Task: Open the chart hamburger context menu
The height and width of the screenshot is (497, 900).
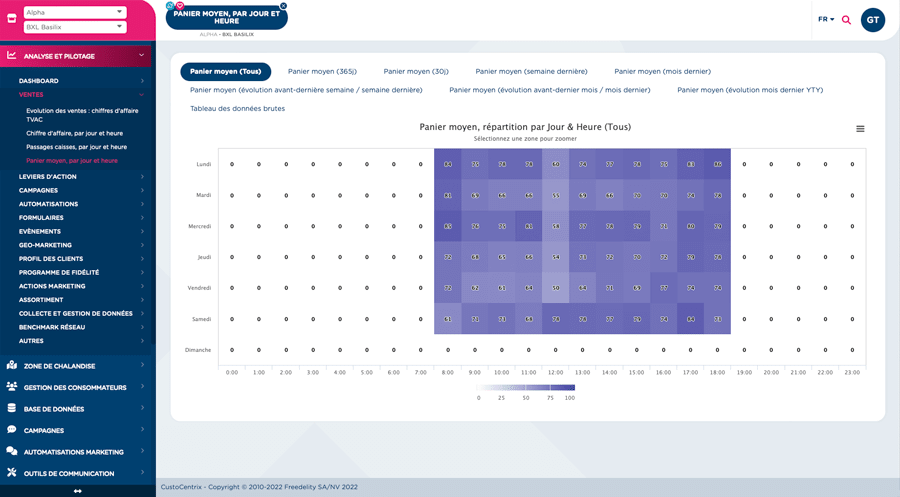Action: click(x=860, y=129)
